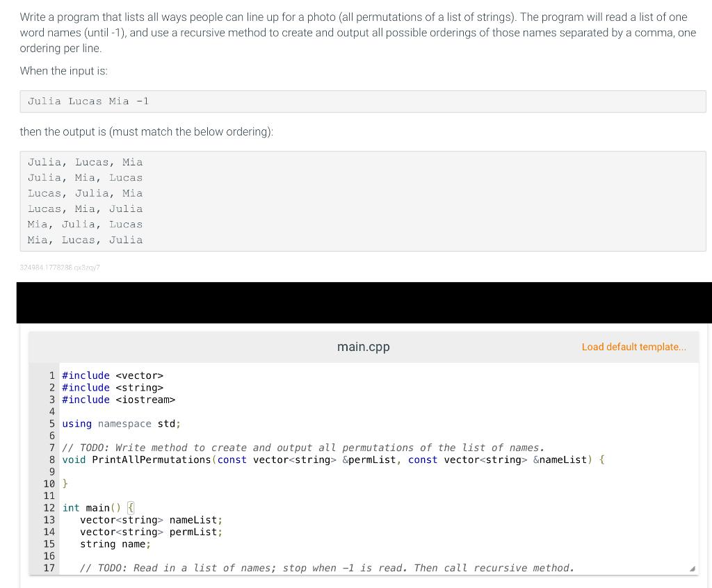
Task: Click the Load default template link
Action: coord(633,347)
